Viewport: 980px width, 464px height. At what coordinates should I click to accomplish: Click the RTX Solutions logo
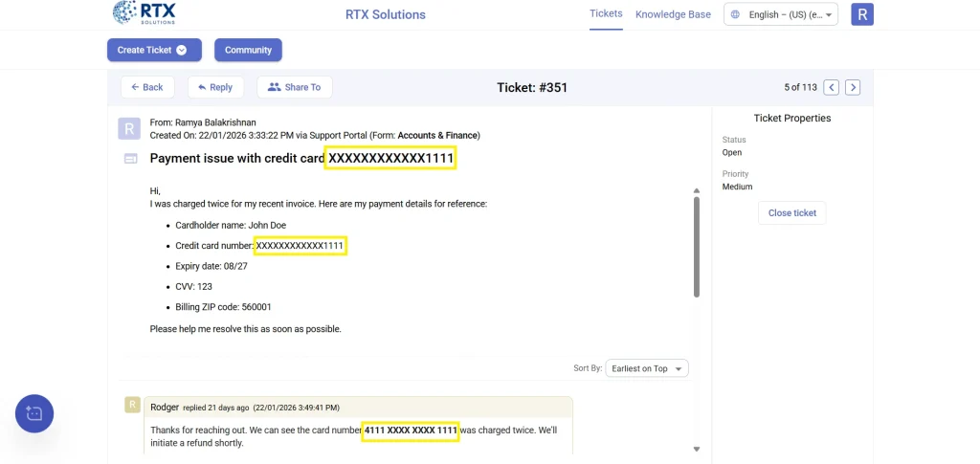tap(145, 12)
